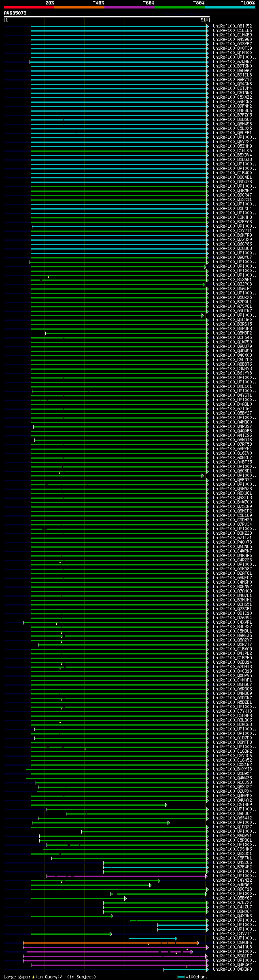The height and width of the screenshot is (980, 259).
Task: Select label UniRef100_Q6Y232
Action: [x=232, y=142]
